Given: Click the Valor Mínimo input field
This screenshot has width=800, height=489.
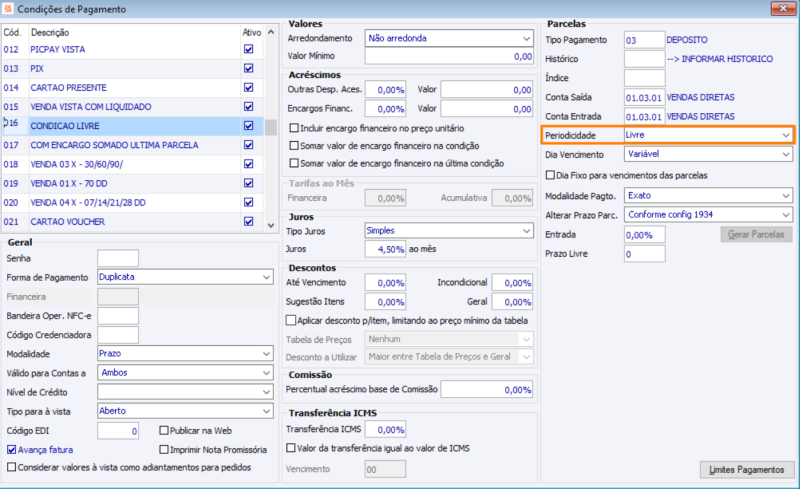Looking at the screenshot, I should pos(449,57).
